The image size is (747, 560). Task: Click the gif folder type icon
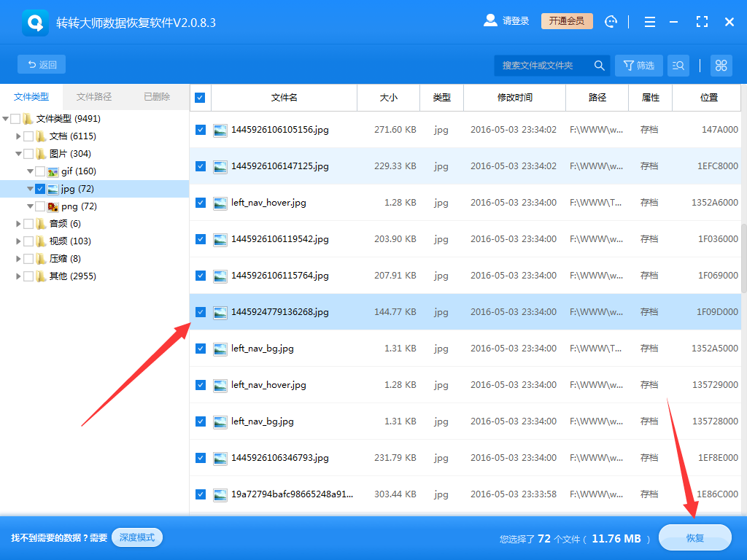pos(53,171)
